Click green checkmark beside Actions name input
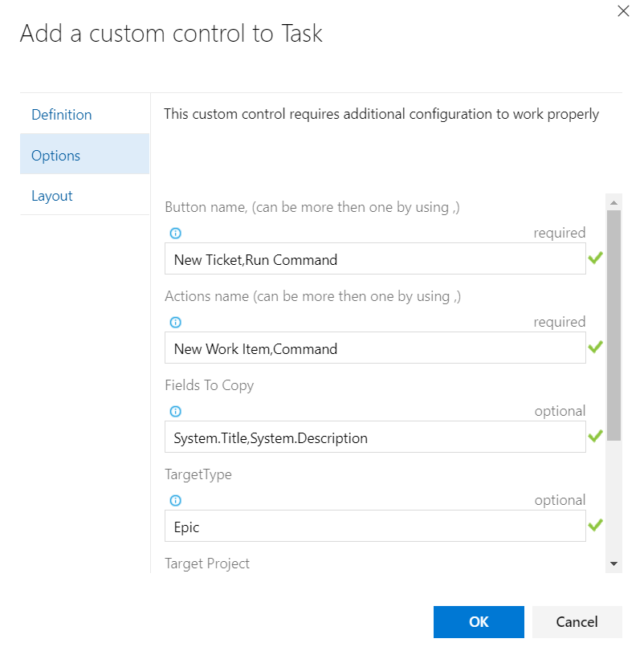The width and height of the screenshot is (644, 659). pos(595,348)
